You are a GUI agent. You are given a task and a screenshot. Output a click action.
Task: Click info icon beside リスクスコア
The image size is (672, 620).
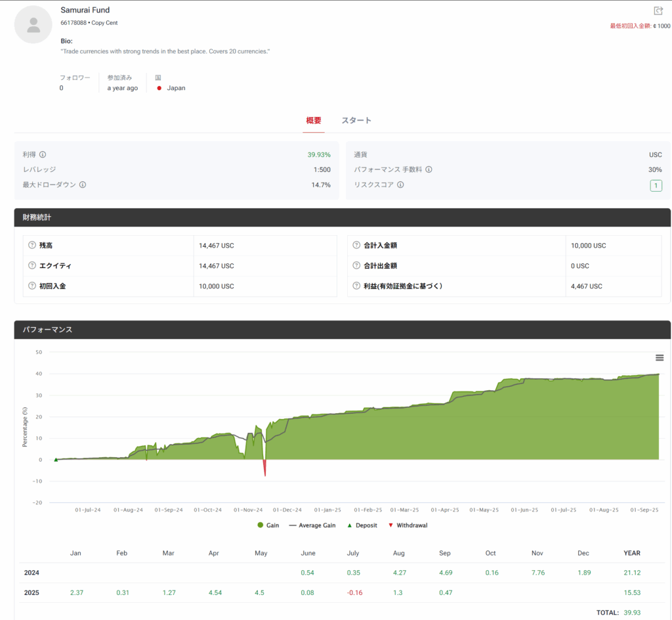tap(400, 185)
